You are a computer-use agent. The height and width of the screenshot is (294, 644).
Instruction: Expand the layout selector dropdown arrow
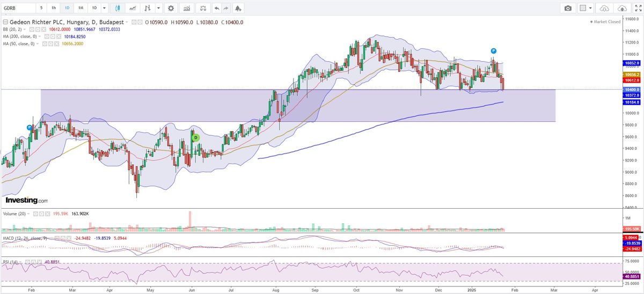coord(591,8)
